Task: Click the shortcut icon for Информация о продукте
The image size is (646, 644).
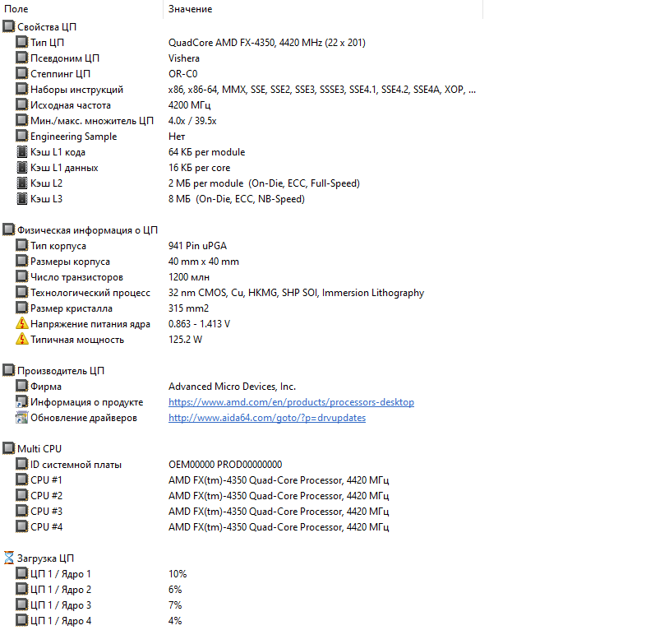Action: [22, 401]
